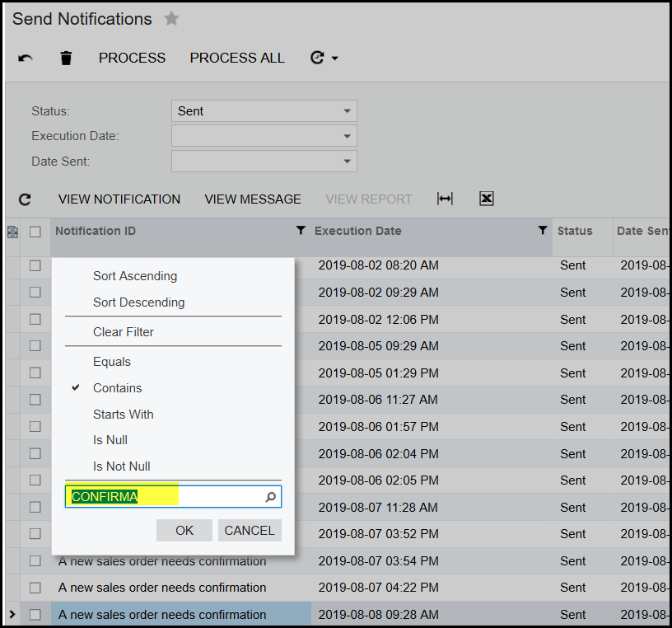Click the filter icon on Execution Date column
672x628 pixels.
click(x=542, y=231)
